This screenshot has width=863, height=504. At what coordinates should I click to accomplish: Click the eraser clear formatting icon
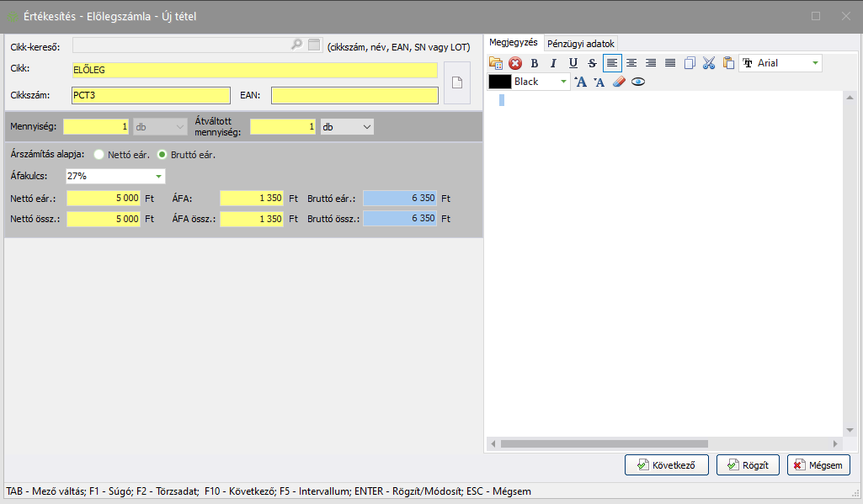pyautogui.click(x=619, y=82)
